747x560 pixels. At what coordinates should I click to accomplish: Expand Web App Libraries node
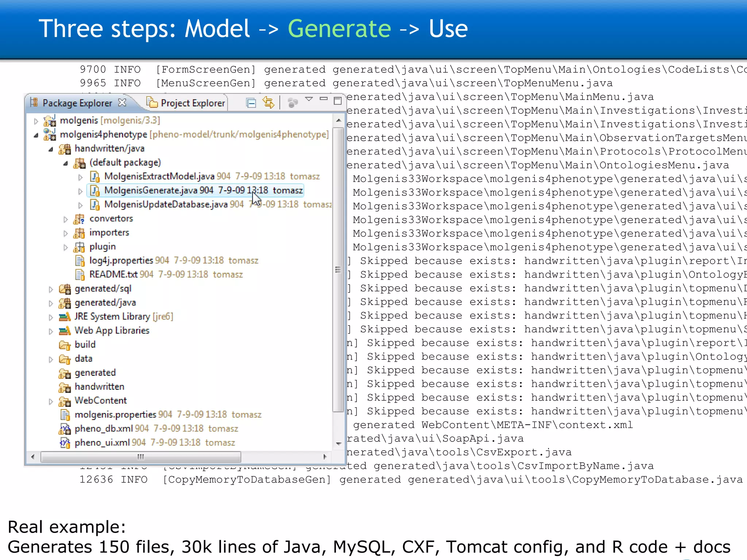51,331
